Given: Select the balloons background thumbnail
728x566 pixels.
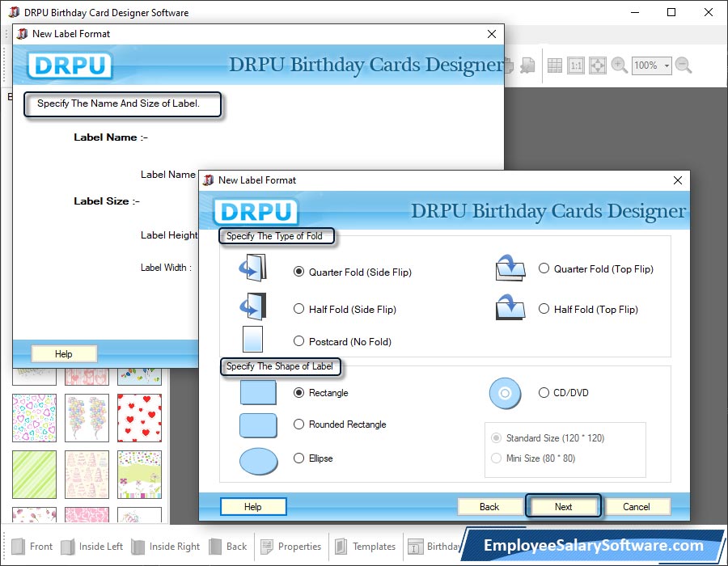Looking at the screenshot, I should coord(87,417).
